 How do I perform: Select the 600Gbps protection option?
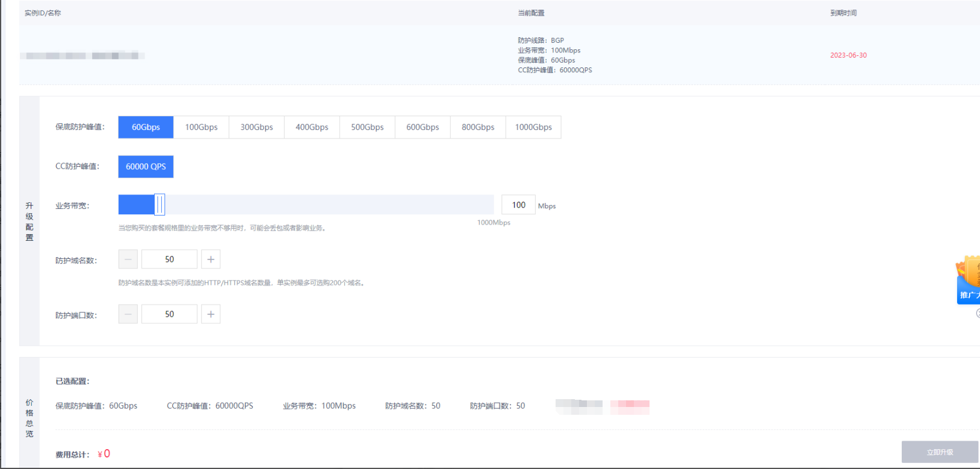(423, 127)
